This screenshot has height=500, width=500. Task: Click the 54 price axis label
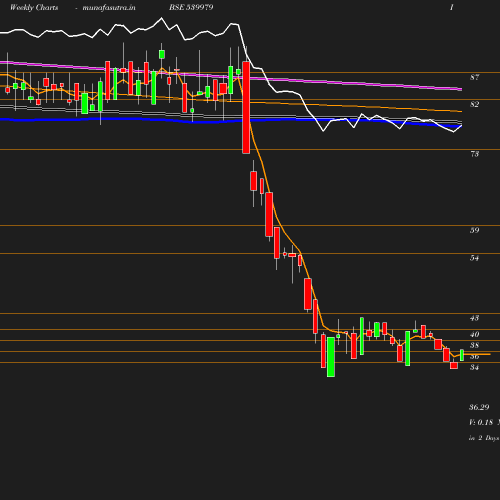pos(475,258)
